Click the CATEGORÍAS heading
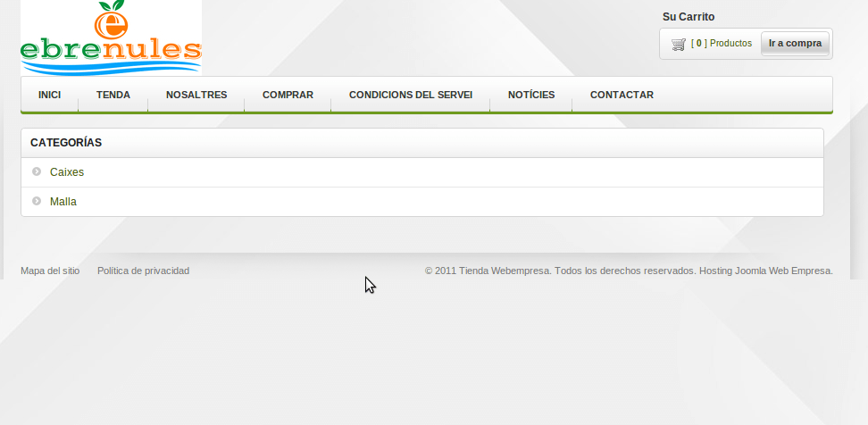 click(x=66, y=143)
